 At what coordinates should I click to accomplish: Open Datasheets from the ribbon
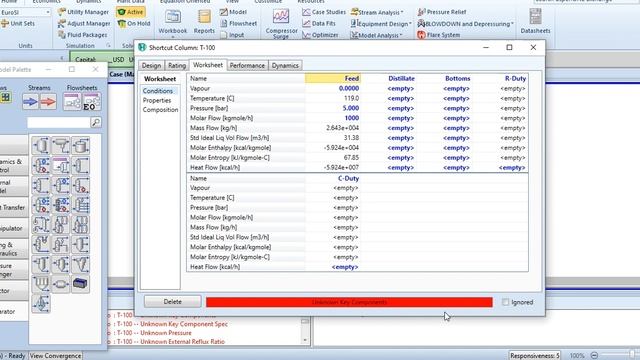(535, 21)
